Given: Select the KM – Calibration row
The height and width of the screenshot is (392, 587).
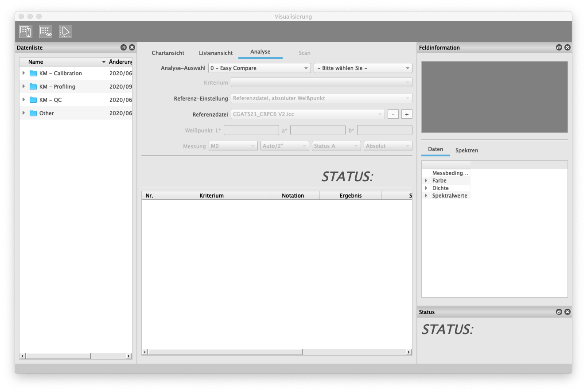Looking at the screenshot, I should click(76, 73).
